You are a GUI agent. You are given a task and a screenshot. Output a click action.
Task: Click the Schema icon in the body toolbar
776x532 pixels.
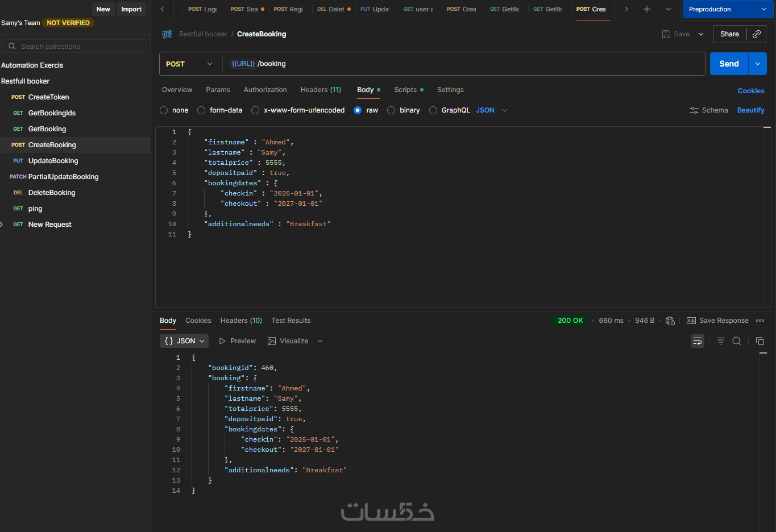[694, 110]
